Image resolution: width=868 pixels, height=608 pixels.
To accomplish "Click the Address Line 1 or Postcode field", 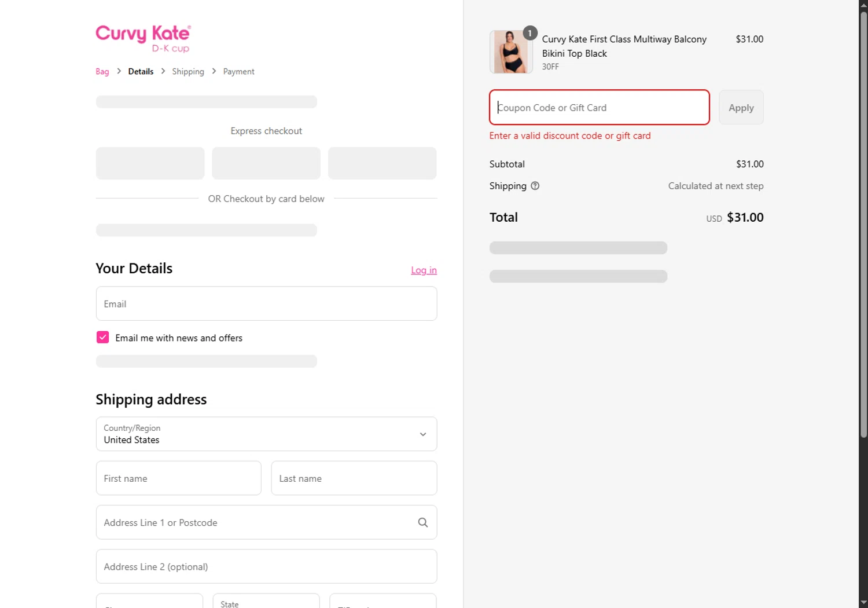I will click(266, 522).
